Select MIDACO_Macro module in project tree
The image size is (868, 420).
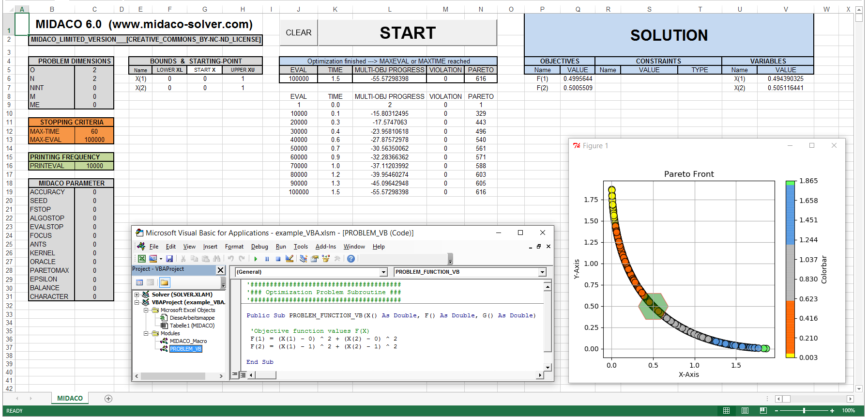coord(188,341)
